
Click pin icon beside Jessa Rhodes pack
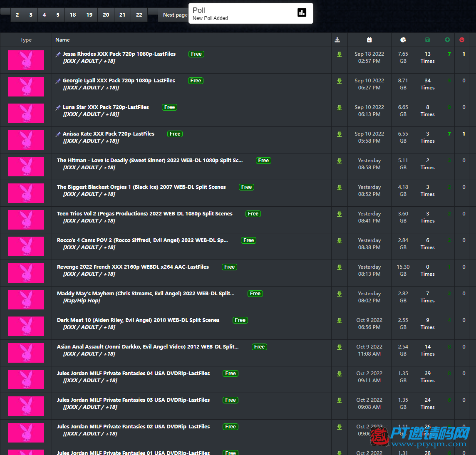click(58, 54)
